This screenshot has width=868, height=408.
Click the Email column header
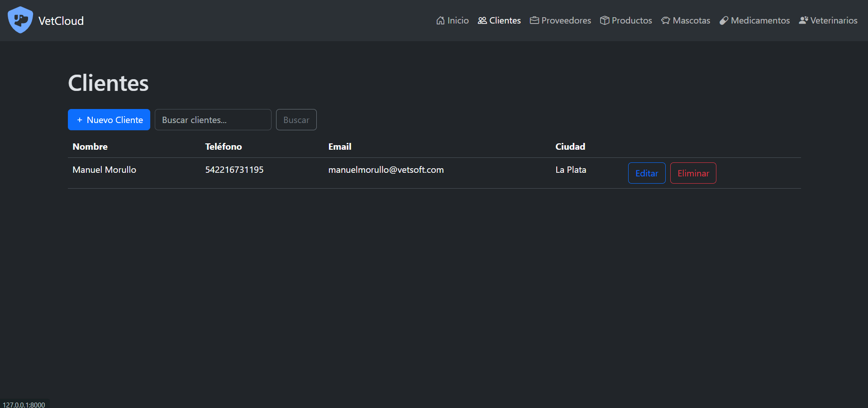[339, 147]
